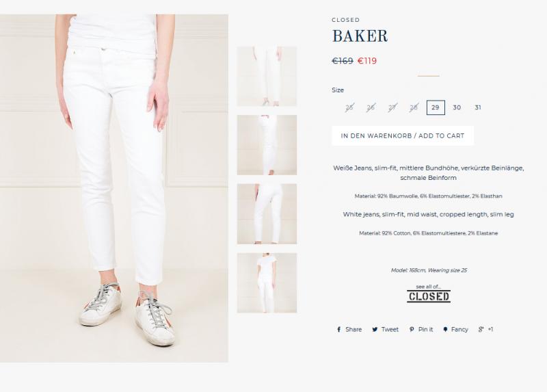
Task: Open the main white jeans product image
Action: 114,188
